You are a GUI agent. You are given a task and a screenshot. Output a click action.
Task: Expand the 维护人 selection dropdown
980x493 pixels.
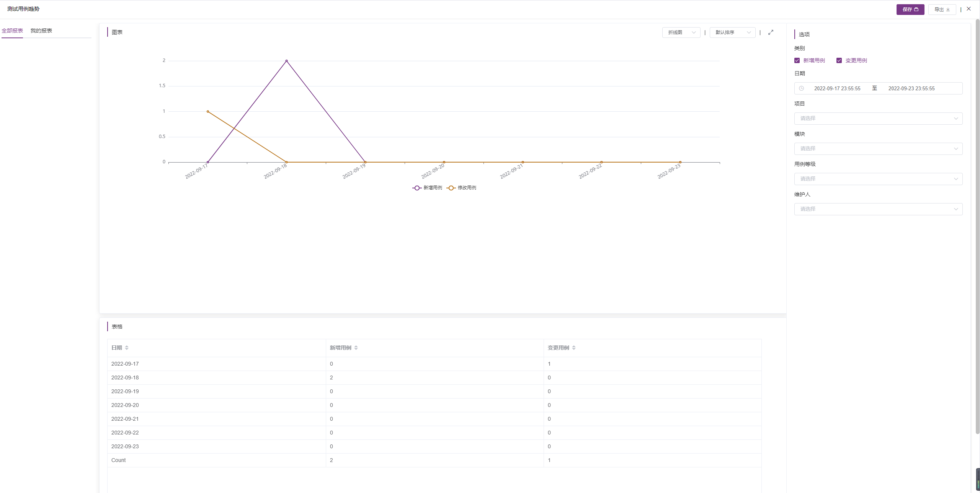(x=878, y=209)
